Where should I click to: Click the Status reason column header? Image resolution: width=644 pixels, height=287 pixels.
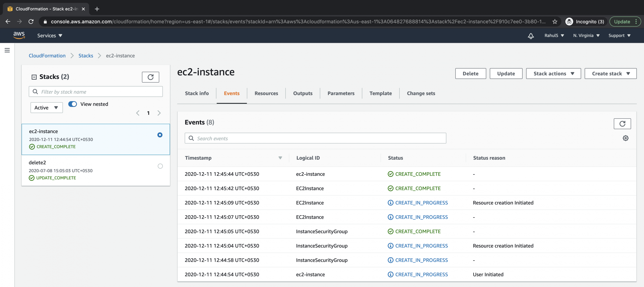click(x=489, y=158)
